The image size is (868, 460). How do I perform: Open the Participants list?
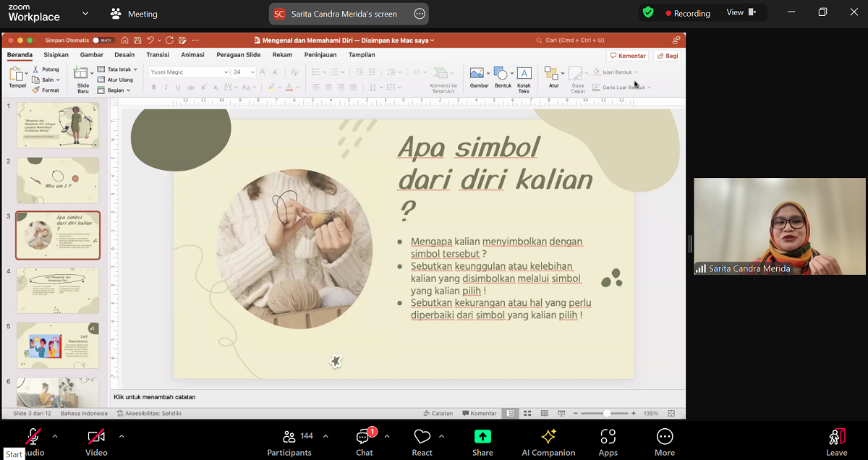(x=289, y=440)
